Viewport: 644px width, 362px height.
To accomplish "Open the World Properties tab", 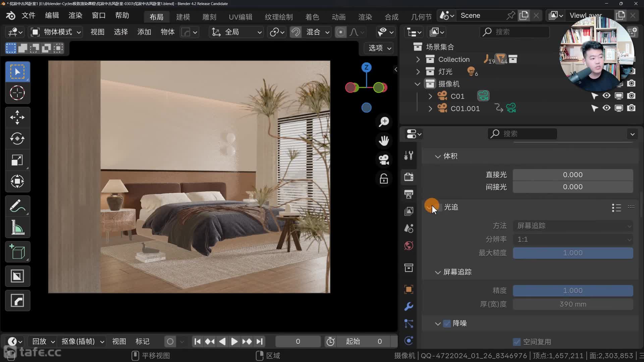I will point(408,245).
